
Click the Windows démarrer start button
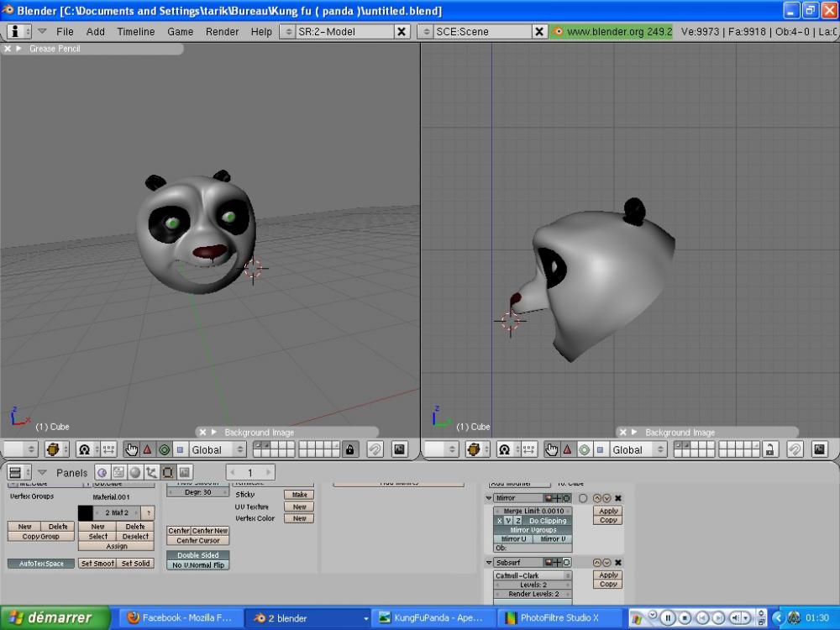pyautogui.click(x=55, y=617)
